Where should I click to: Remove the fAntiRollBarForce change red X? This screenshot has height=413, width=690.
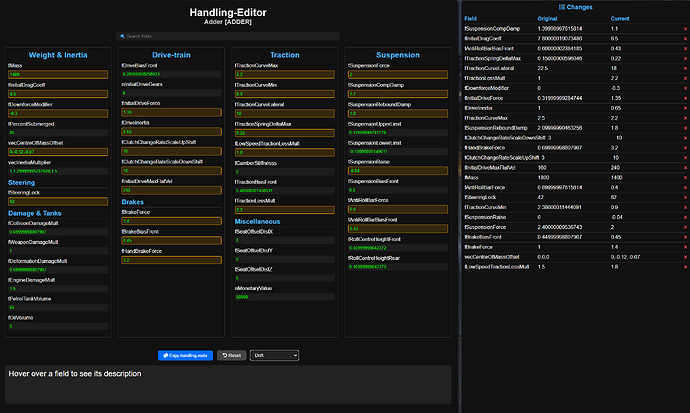click(685, 188)
